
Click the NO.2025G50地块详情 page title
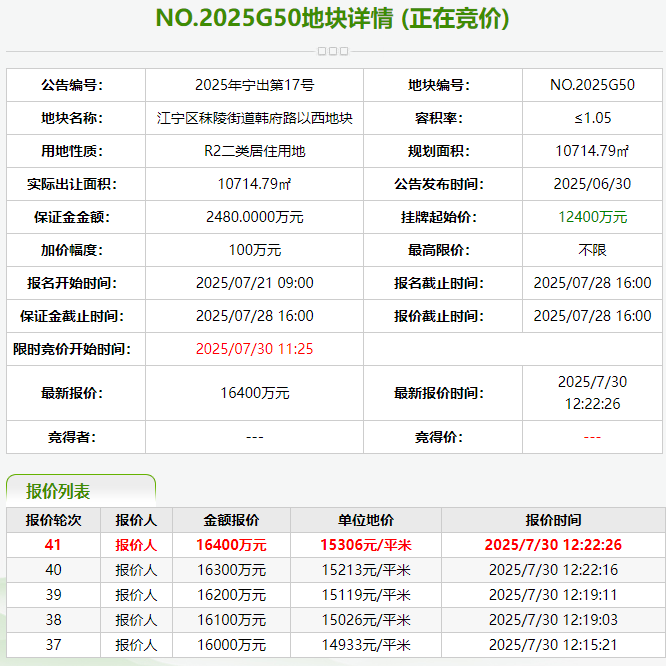point(332,19)
